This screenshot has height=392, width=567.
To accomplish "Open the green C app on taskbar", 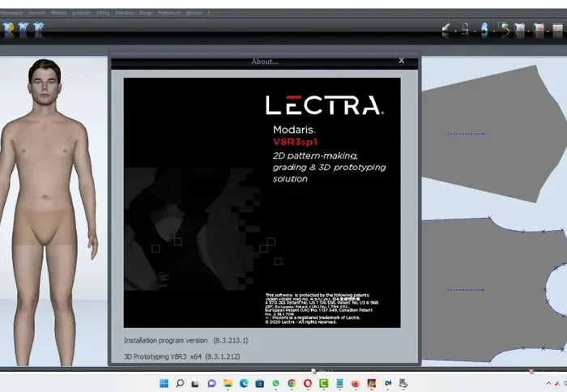I will [324, 383].
